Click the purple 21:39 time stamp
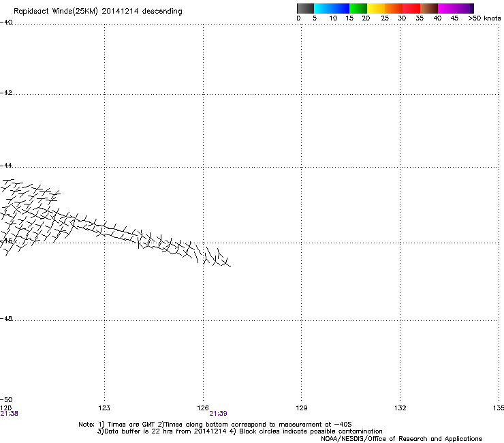The width and height of the screenshot is (504, 443). pos(218,414)
